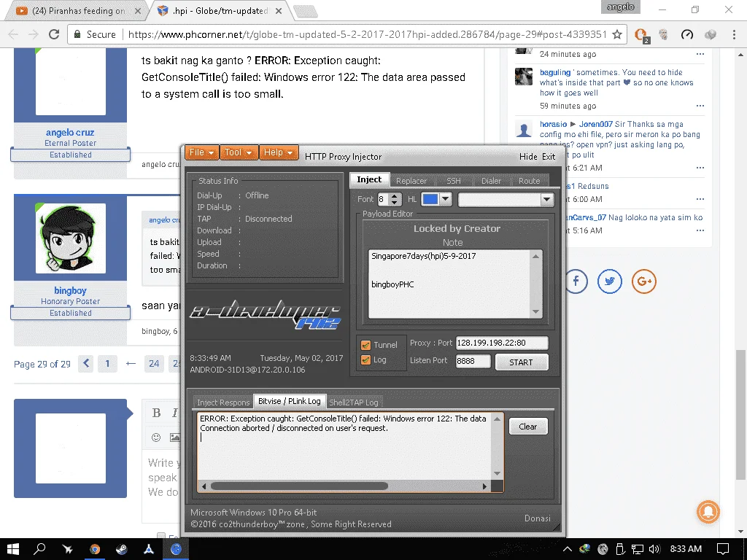Share via Twitter round icon

pos(610,281)
